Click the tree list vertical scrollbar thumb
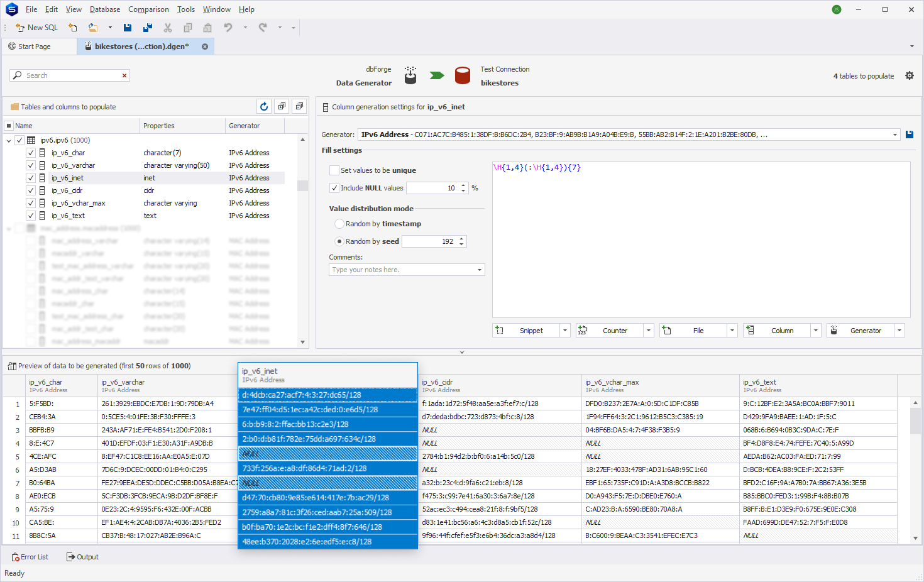The image size is (924, 582). tap(302, 185)
